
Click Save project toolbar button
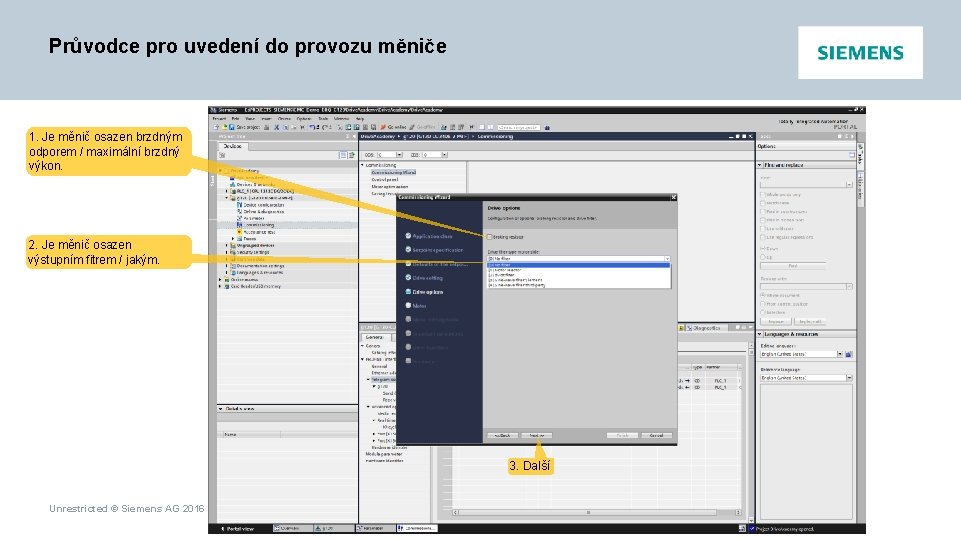point(244,127)
